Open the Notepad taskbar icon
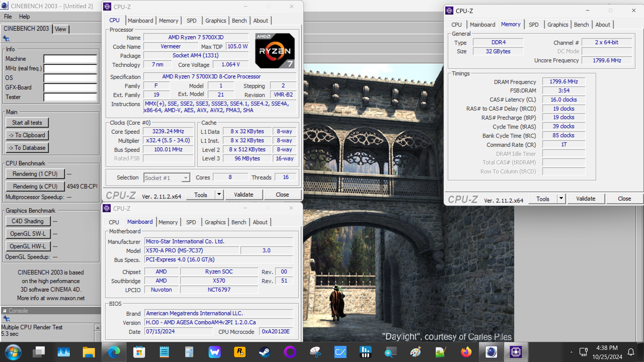Viewport: 644px width, 362px height. (x=164, y=352)
